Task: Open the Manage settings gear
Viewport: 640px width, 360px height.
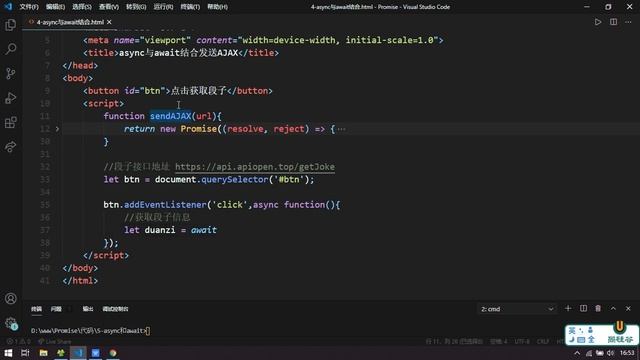Action: pos(11,323)
